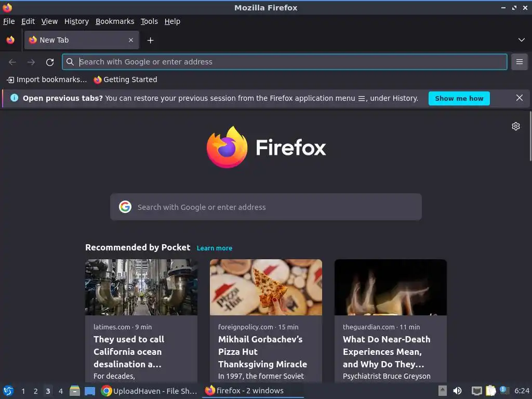532x399 pixels.
Task: Switch to workspace 1 in taskbar
Action: [23, 391]
